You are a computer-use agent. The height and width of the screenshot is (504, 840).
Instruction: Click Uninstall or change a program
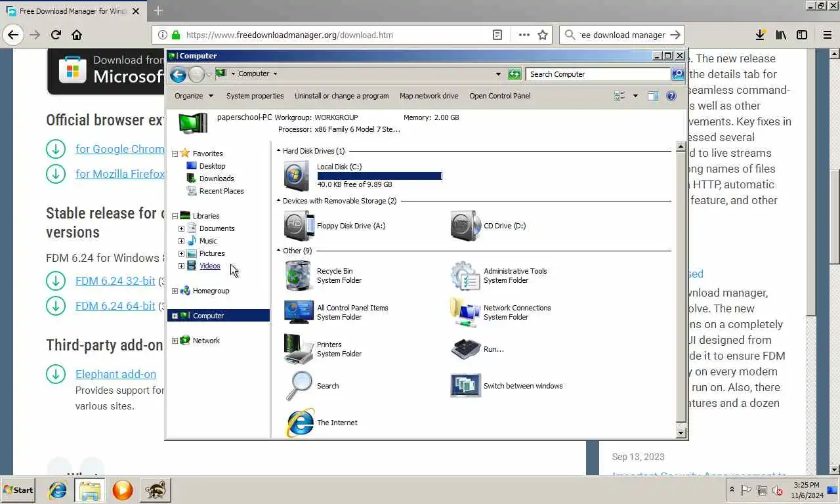pyautogui.click(x=342, y=96)
